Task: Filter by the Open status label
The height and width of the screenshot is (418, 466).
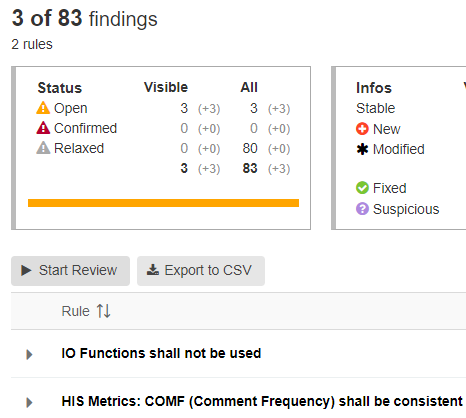Action: coord(71,108)
